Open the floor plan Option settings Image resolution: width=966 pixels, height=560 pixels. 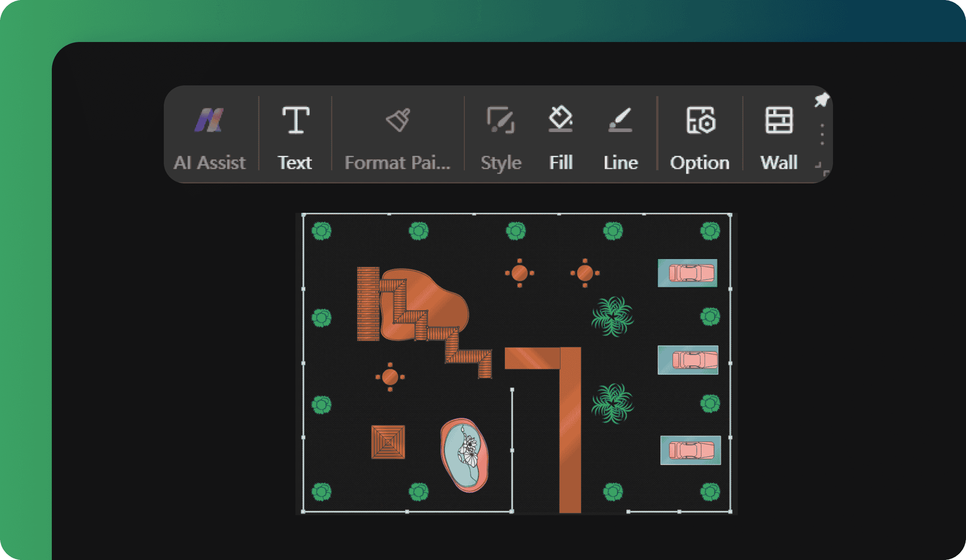pos(700,138)
